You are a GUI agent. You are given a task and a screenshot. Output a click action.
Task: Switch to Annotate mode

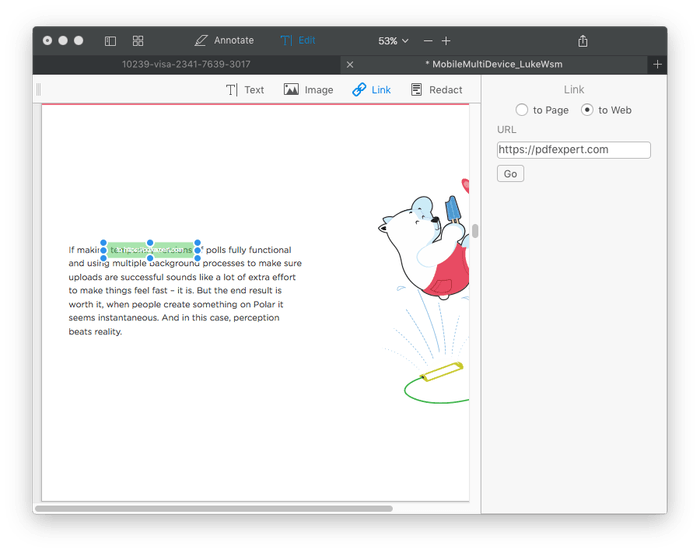tap(224, 41)
